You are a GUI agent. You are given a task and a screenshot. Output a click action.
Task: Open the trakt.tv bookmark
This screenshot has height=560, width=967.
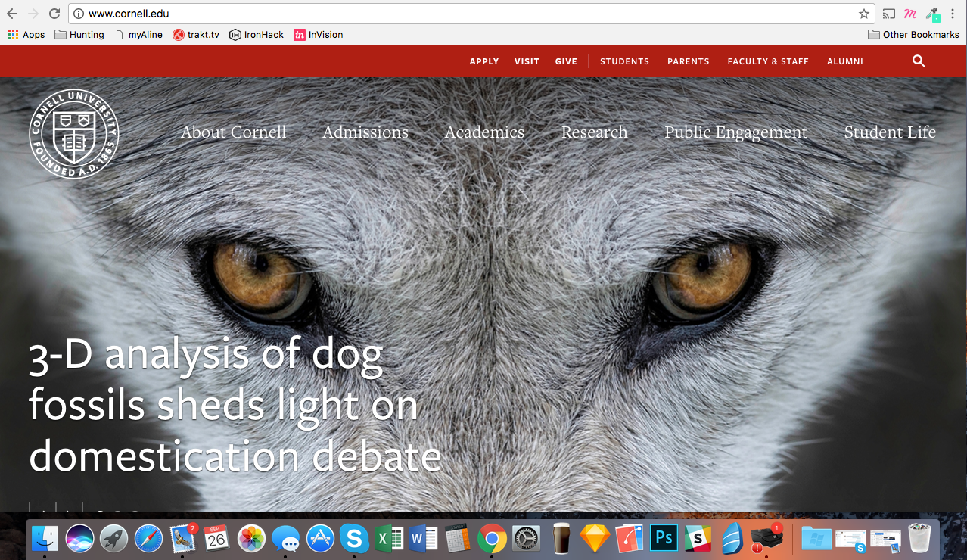tap(196, 34)
